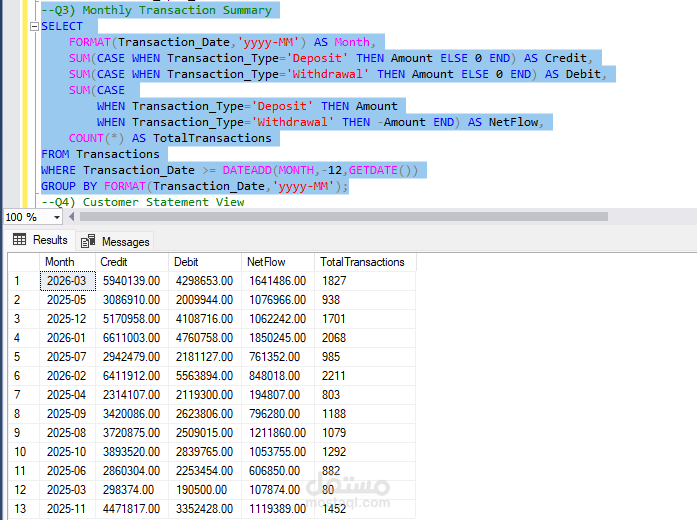Image resolution: width=697 pixels, height=520 pixels.
Task: Click the COUNT(*) AS TotalTransactions line
Action: (x=170, y=138)
